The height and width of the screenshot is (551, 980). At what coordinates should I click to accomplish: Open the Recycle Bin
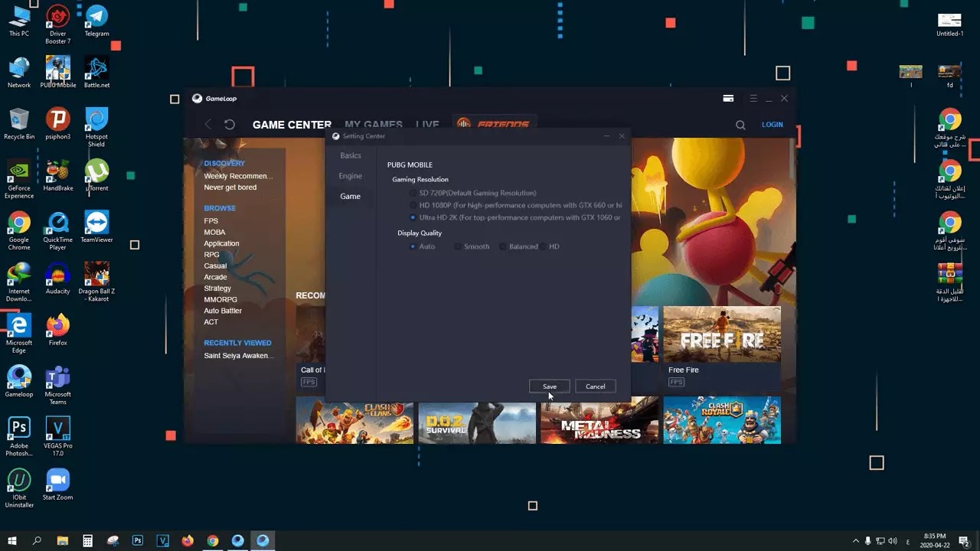[19, 123]
